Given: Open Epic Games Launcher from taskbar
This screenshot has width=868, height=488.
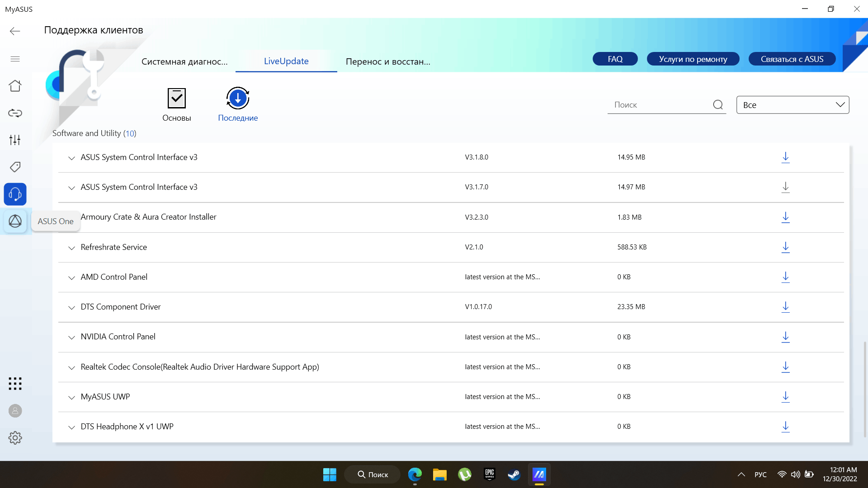Looking at the screenshot, I should pyautogui.click(x=490, y=474).
